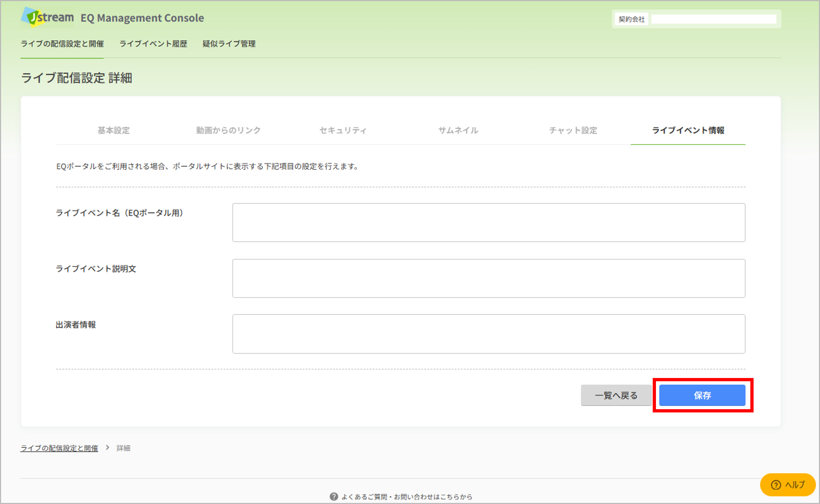Image resolution: width=820 pixels, height=504 pixels.
Task: Open the ライブイベント履歴 menu
Action: click(x=153, y=44)
